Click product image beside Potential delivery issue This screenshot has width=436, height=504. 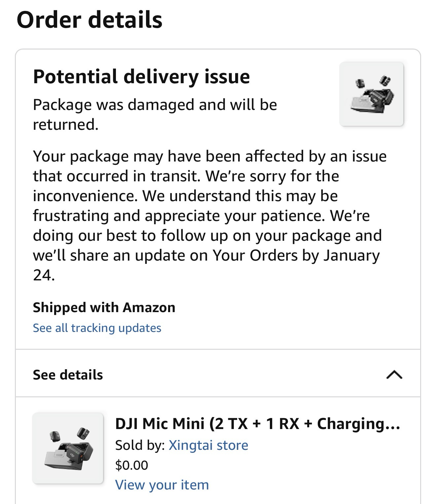(x=371, y=94)
